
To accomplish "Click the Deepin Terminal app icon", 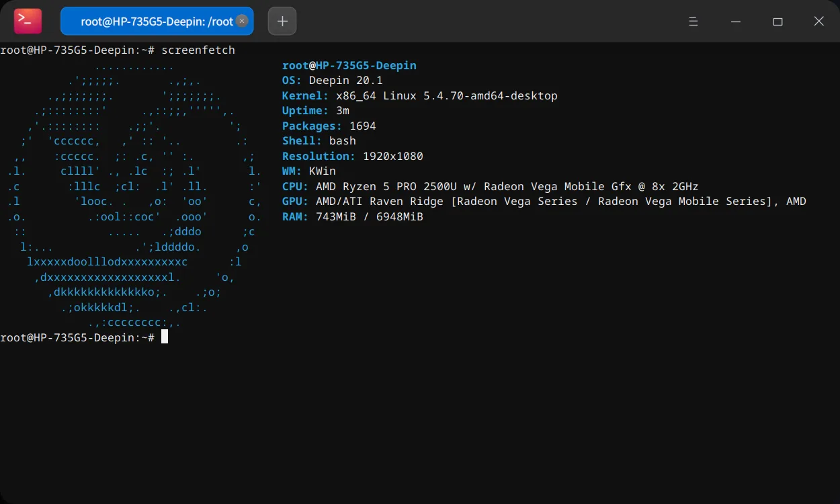I will click(28, 21).
